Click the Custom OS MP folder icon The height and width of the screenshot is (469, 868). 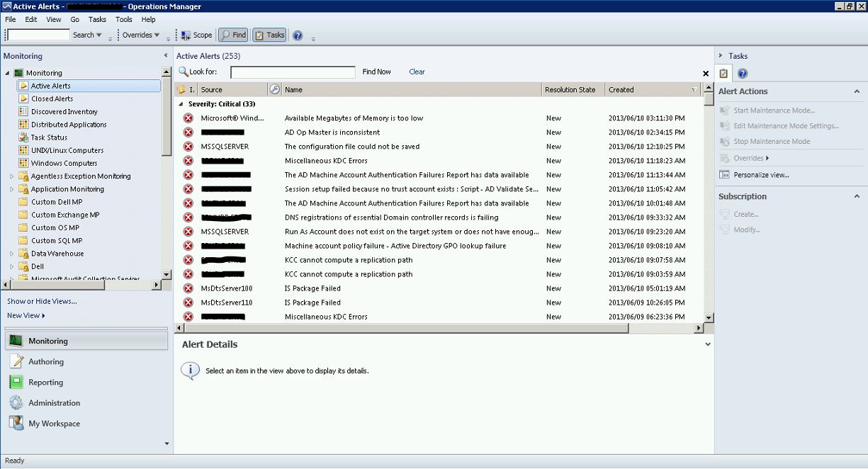click(x=24, y=227)
